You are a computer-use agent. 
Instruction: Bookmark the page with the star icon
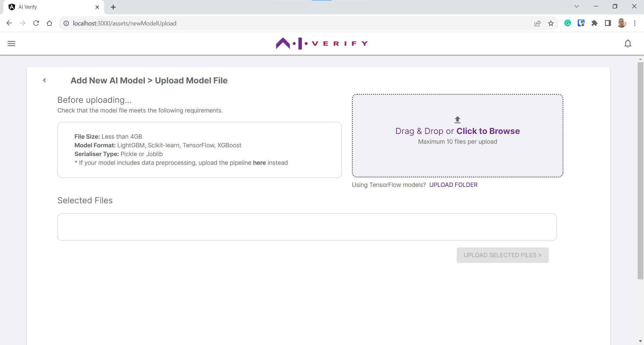click(551, 23)
